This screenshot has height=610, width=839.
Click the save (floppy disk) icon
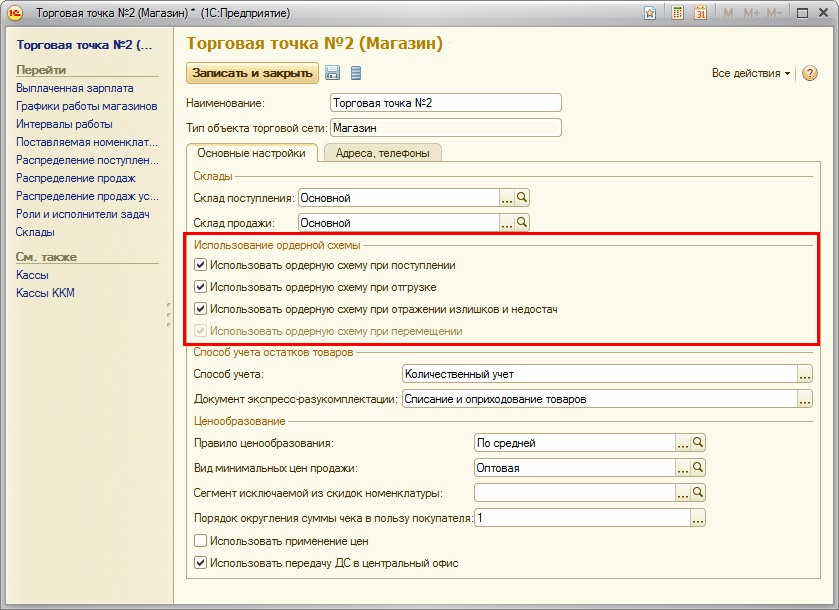coord(333,73)
